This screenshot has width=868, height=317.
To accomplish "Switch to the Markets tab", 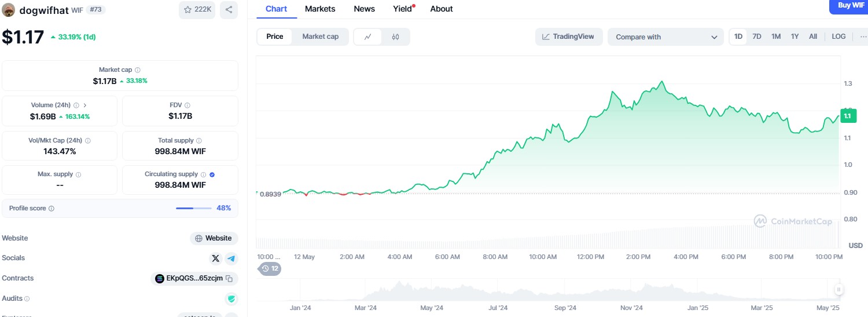I will coord(320,9).
